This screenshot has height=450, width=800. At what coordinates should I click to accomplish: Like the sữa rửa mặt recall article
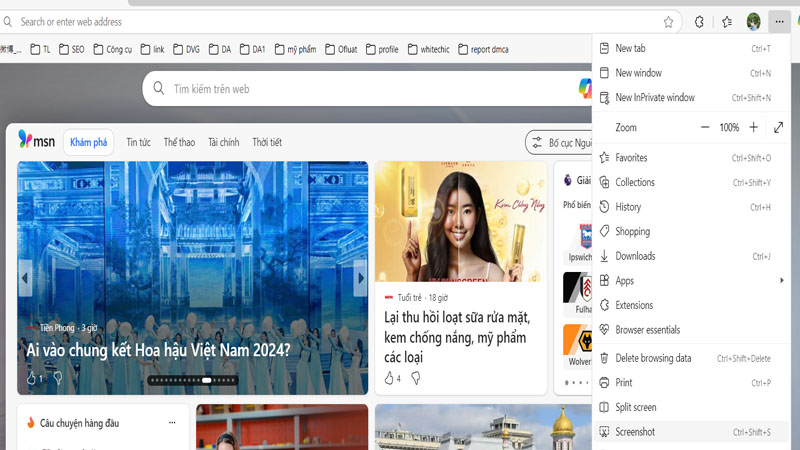coord(389,378)
